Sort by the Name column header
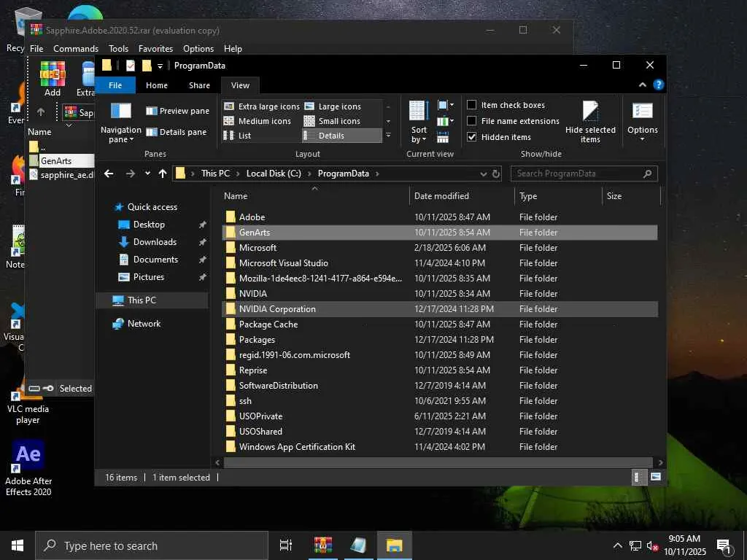The height and width of the screenshot is (560, 747). 315,196
